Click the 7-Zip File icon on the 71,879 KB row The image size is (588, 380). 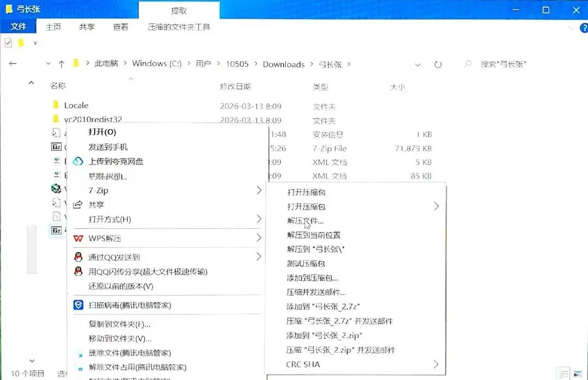(x=56, y=146)
